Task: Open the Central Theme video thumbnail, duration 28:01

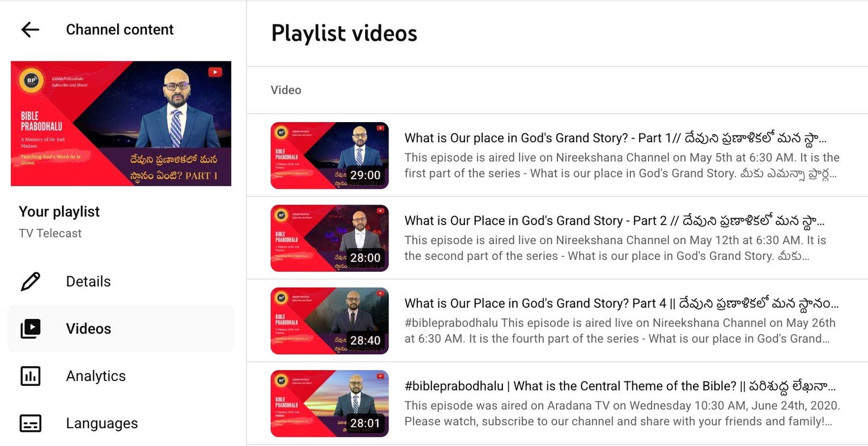Action: [x=330, y=404]
